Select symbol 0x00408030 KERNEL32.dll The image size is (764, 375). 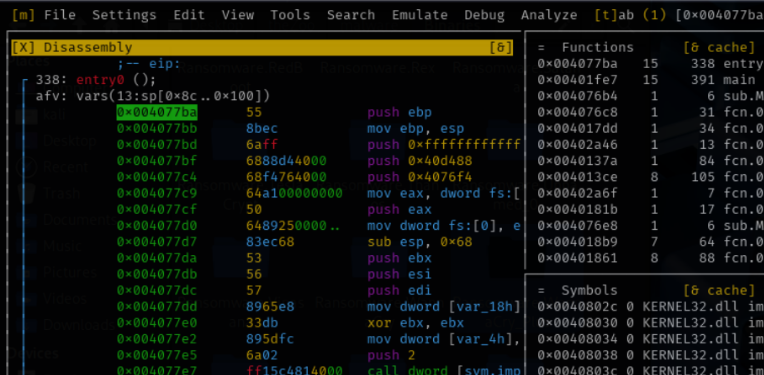click(650, 323)
